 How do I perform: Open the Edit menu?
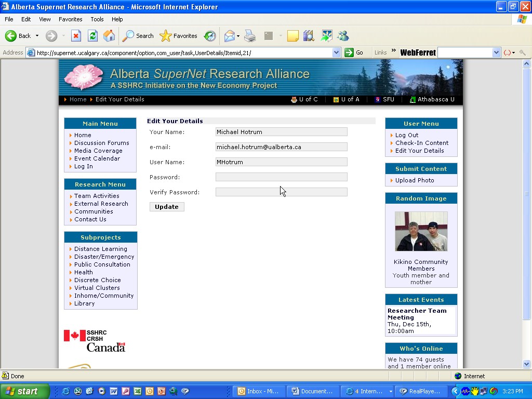26,19
